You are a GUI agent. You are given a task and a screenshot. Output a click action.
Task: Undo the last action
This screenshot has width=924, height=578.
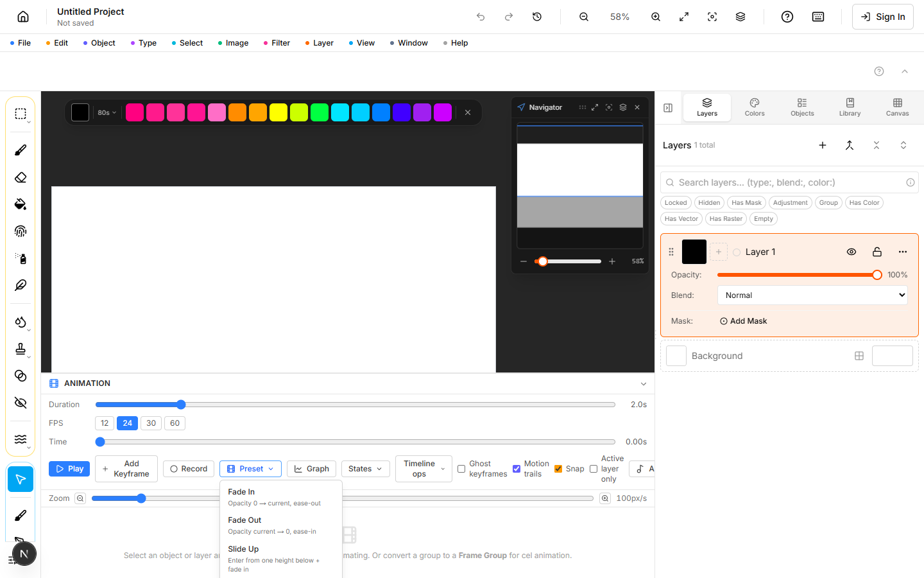pyautogui.click(x=481, y=17)
